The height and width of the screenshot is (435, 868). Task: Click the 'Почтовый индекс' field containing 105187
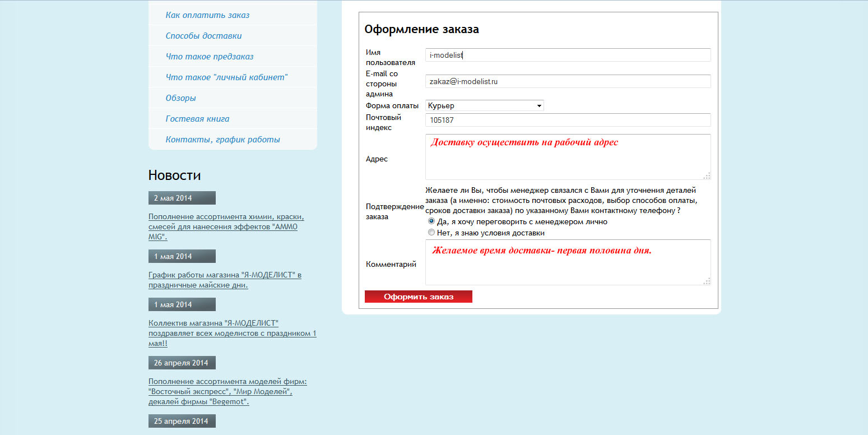tap(568, 120)
